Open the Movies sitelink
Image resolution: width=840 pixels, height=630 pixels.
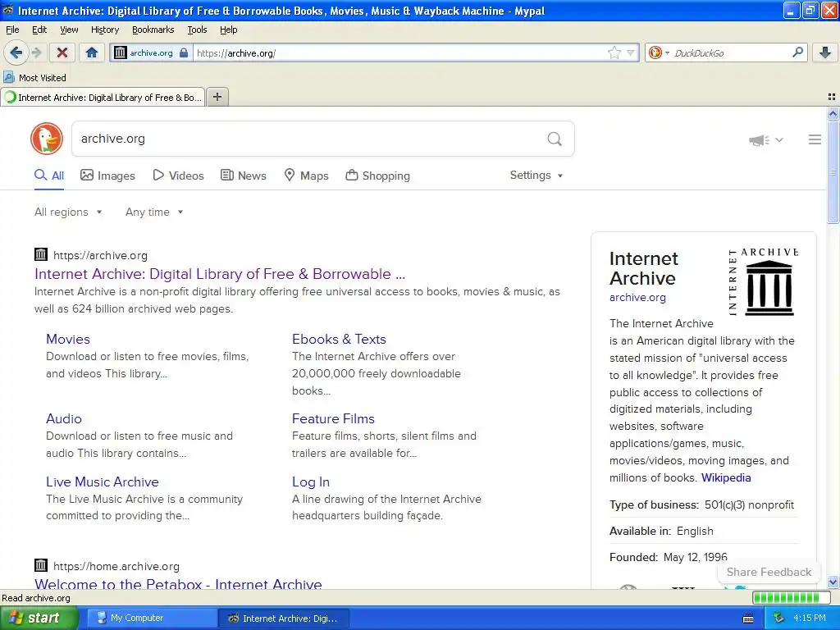[68, 339]
